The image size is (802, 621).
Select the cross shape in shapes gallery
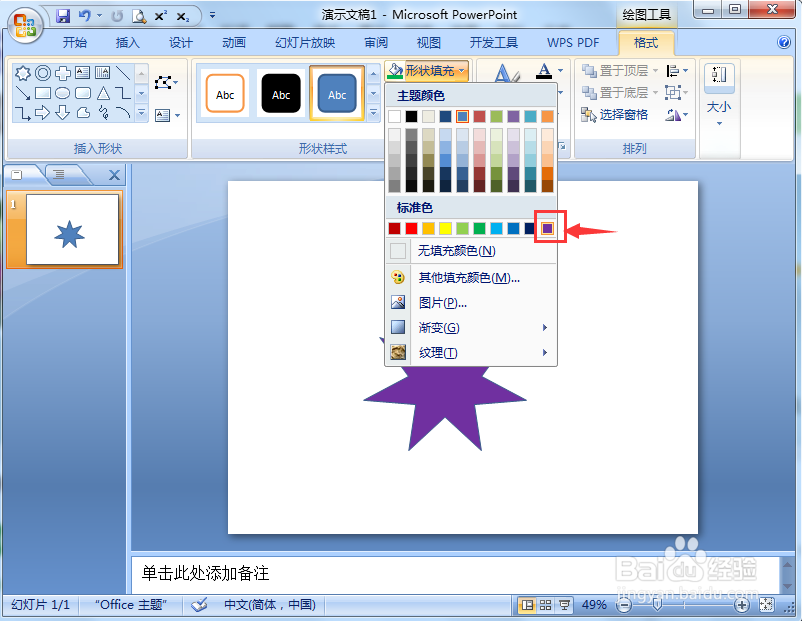[x=63, y=73]
